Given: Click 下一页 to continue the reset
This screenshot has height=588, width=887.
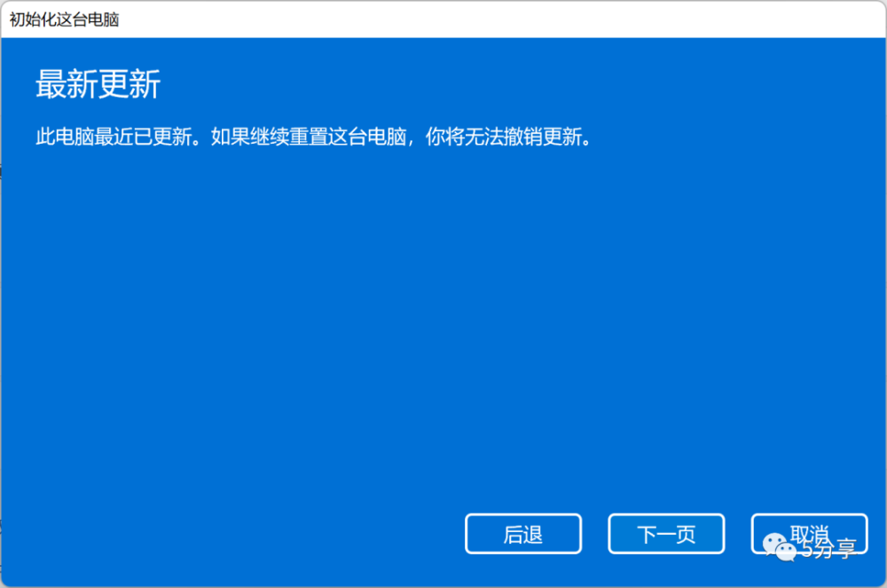Looking at the screenshot, I should click(x=666, y=534).
